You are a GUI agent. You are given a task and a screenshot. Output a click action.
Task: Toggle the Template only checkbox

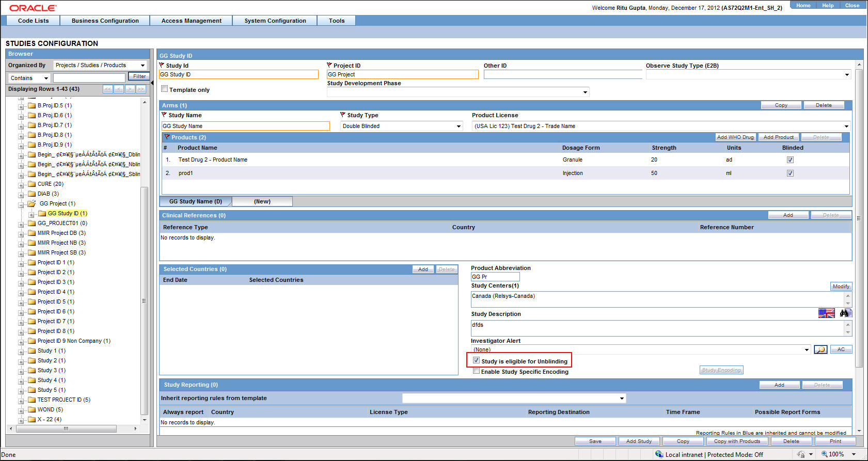click(x=165, y=89)
